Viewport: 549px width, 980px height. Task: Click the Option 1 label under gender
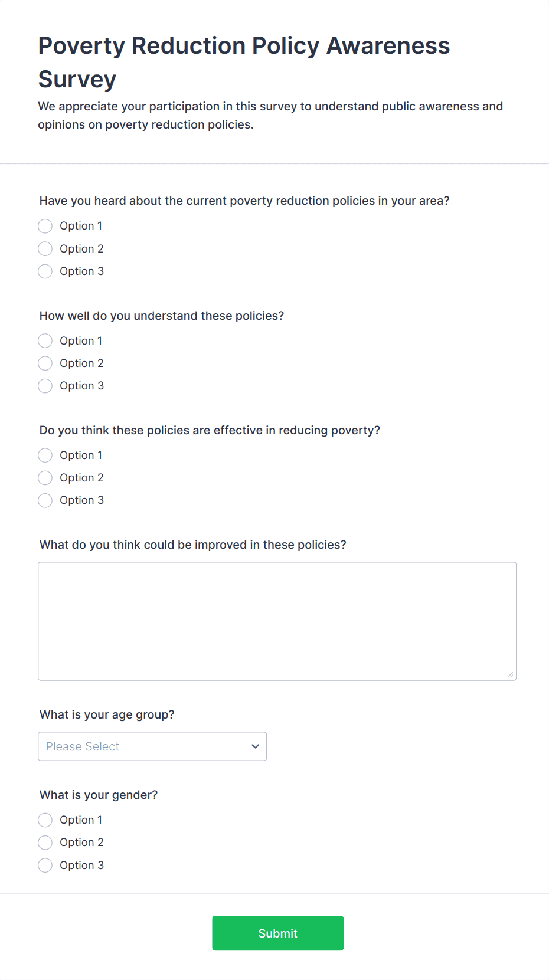pos(81,820)
